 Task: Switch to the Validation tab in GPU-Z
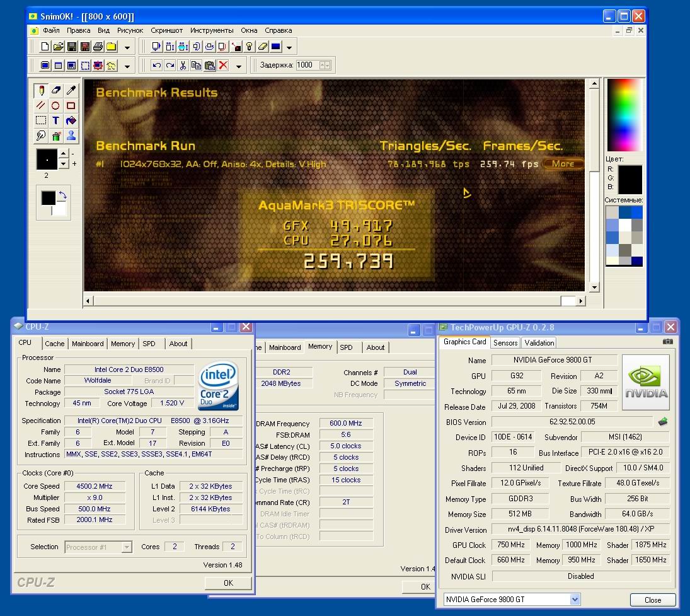coord(539,342)
